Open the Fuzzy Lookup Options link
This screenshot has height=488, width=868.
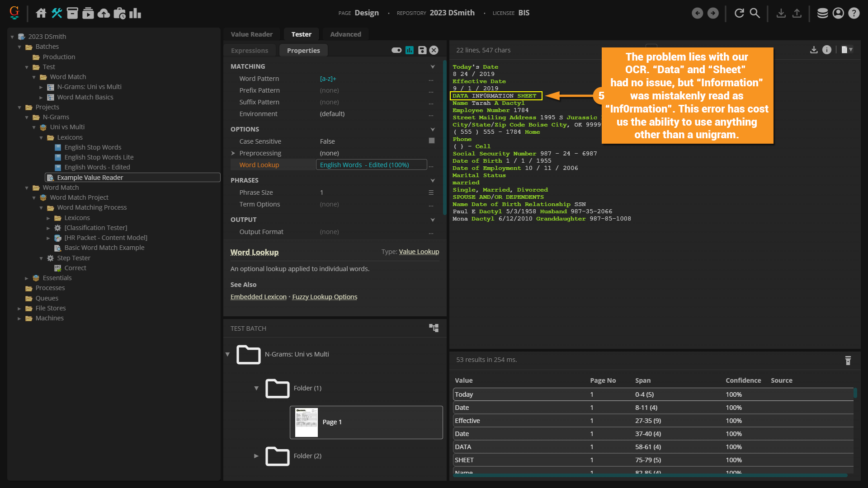(x=325, y=297)
